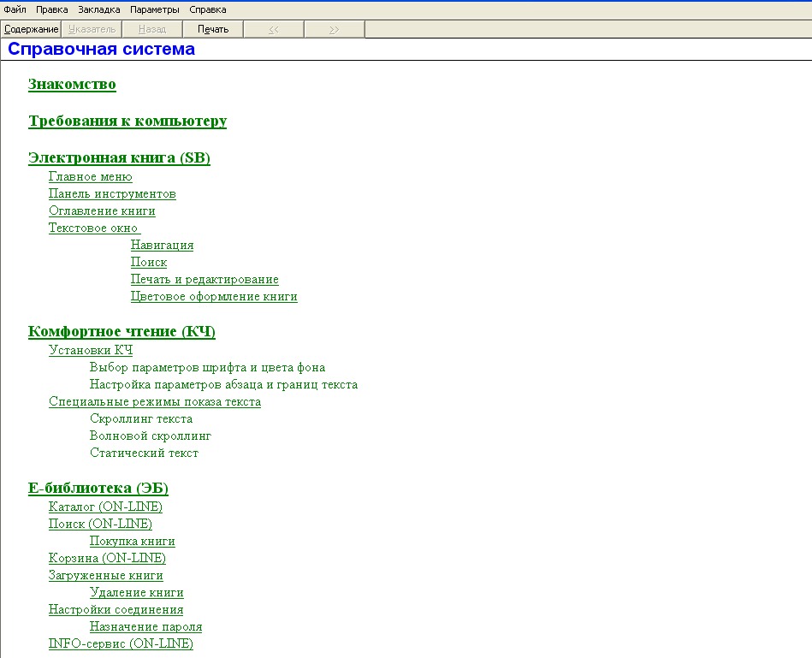Follow the Требования к компьютеру link

click(x=127, y=121)
